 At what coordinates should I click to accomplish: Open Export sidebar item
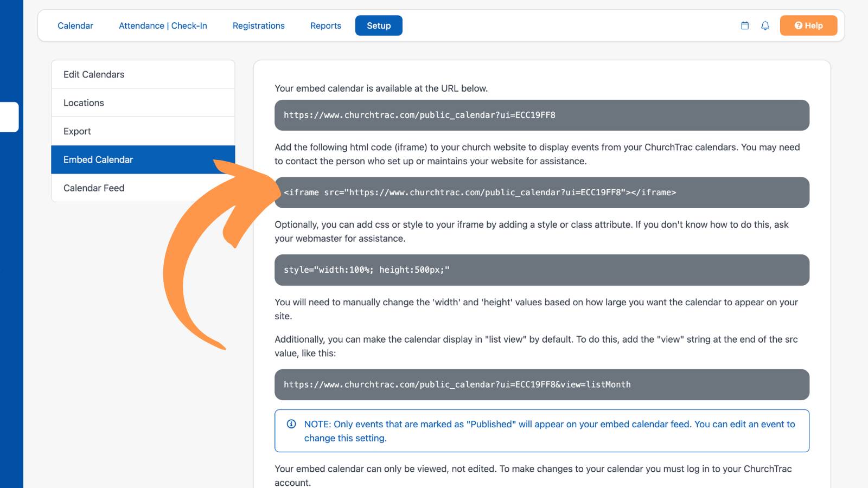point(143,131)
